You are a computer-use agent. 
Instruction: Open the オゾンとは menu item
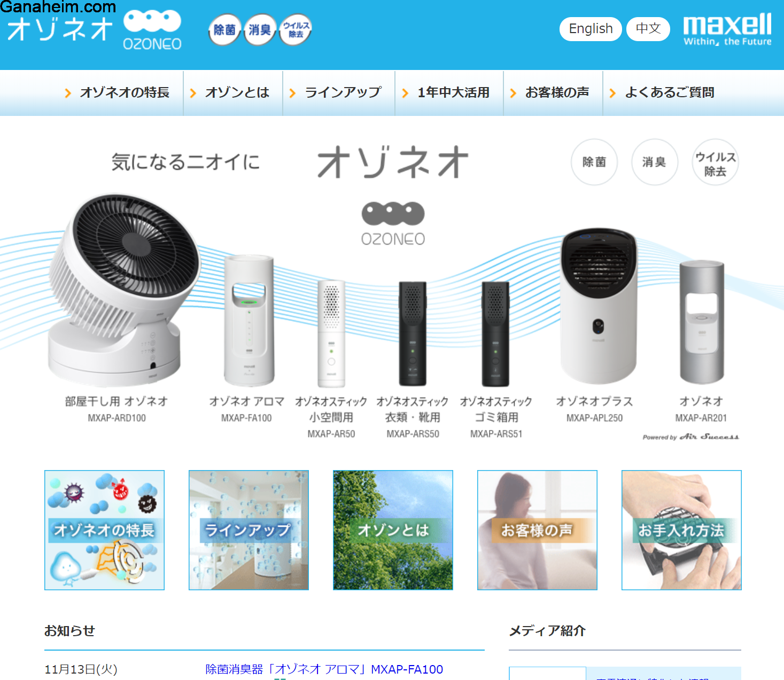[237, 93]
